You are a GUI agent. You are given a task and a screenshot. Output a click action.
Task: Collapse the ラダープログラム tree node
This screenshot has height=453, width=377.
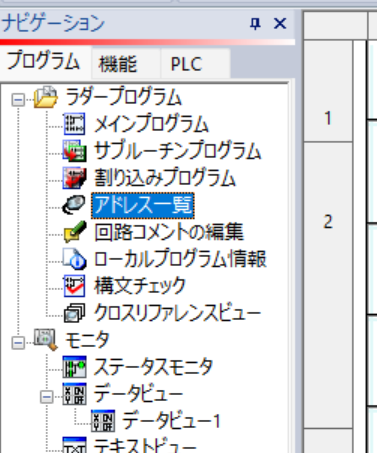coord(18,100)
